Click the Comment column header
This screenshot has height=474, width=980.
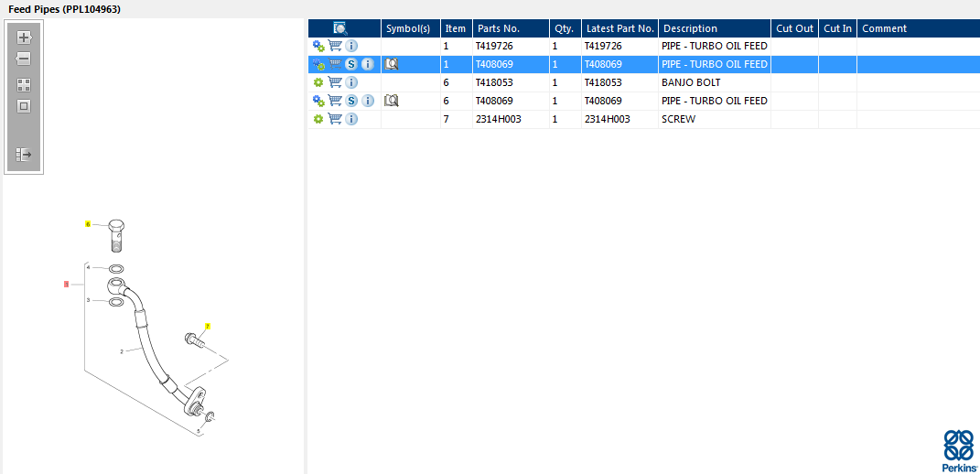coord(919,28)
